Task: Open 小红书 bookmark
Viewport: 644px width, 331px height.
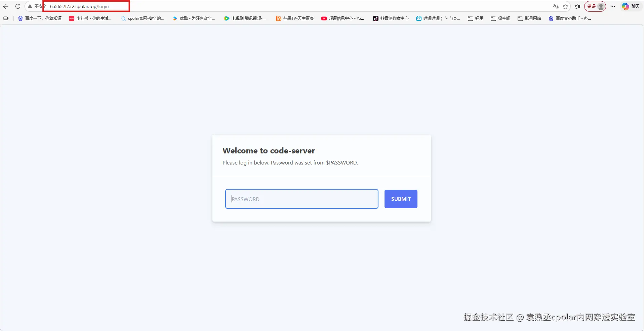Action: [90, 18]
